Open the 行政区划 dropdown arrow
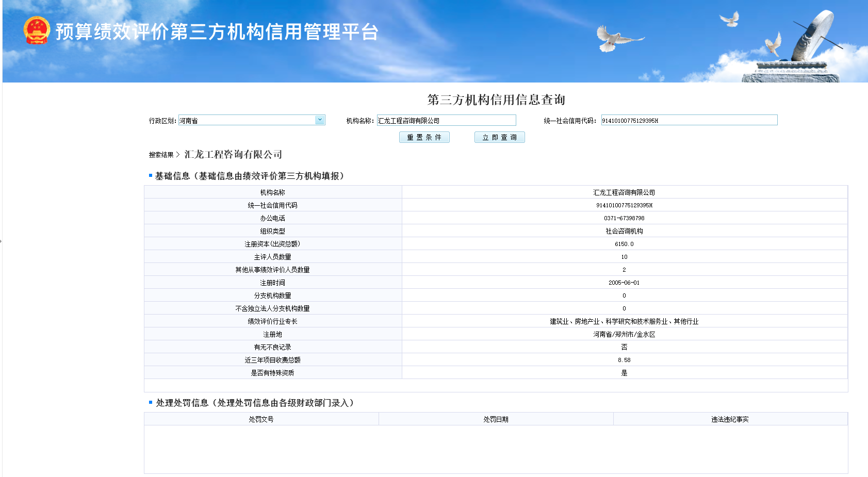868x477 pixels. [x=320, y=120]
